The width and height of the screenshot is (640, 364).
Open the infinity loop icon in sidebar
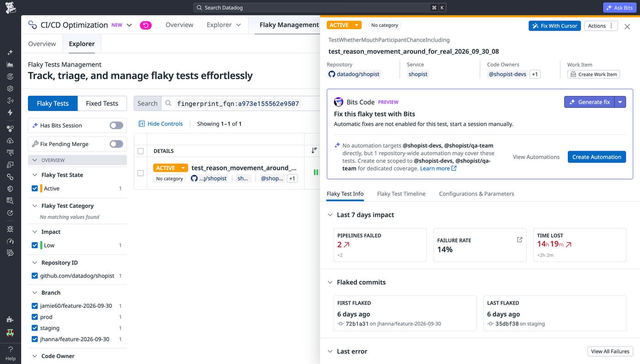(10, 176)
